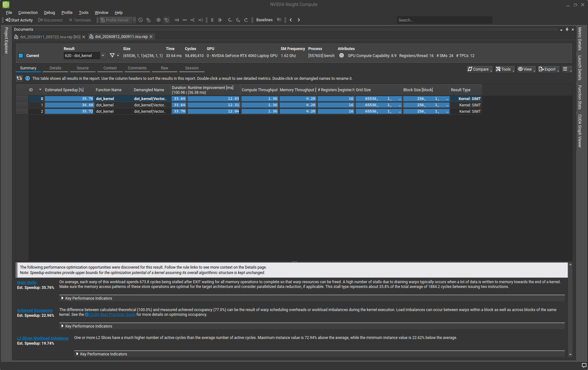The image size is (588, 370).
Task: Click the Pause kernel execution icon
Action: (212, 20)
